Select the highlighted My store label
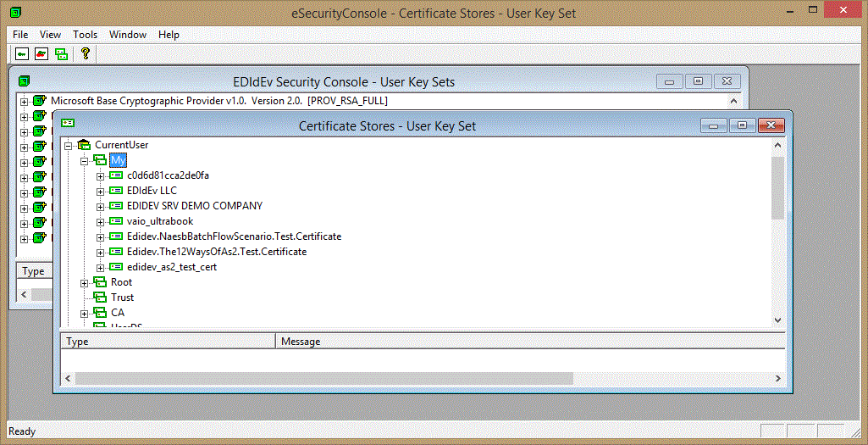 (x=119, y=160)
